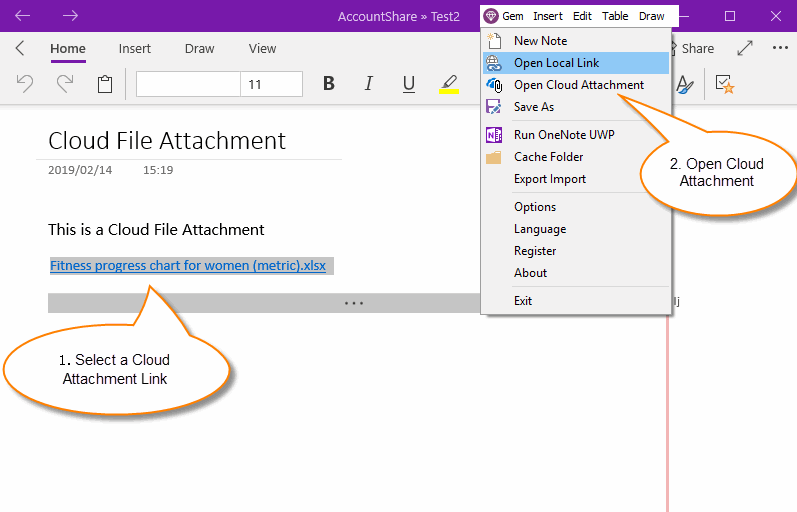Click the To Do tag checkbox icon
This screenshot has width=797, height=512.
pos(725,85)
